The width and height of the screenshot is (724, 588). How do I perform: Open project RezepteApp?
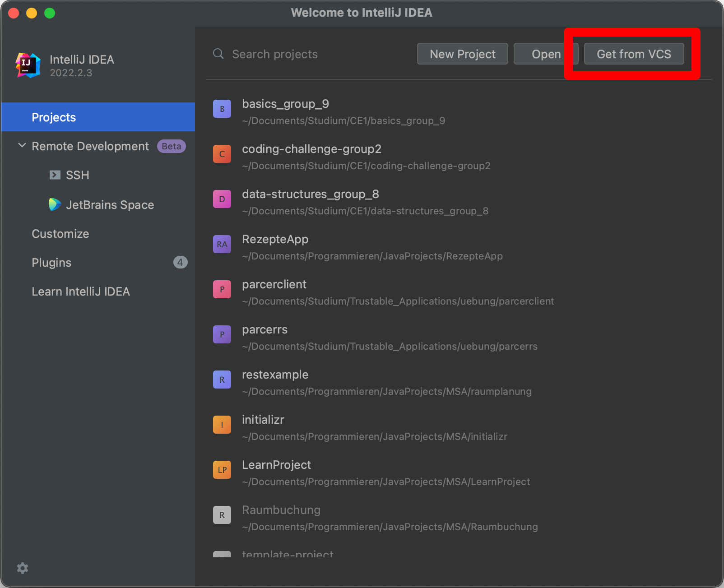pyautogui.click(x=275, y=239)
